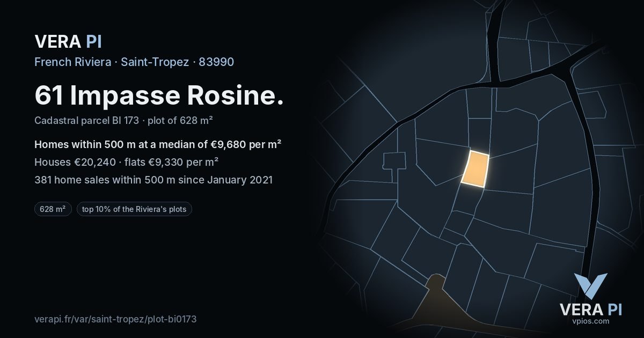Click the VERA PI V-shaped logo icon
644x338 pixels.
pyautogui.click(x=590, y=286)
